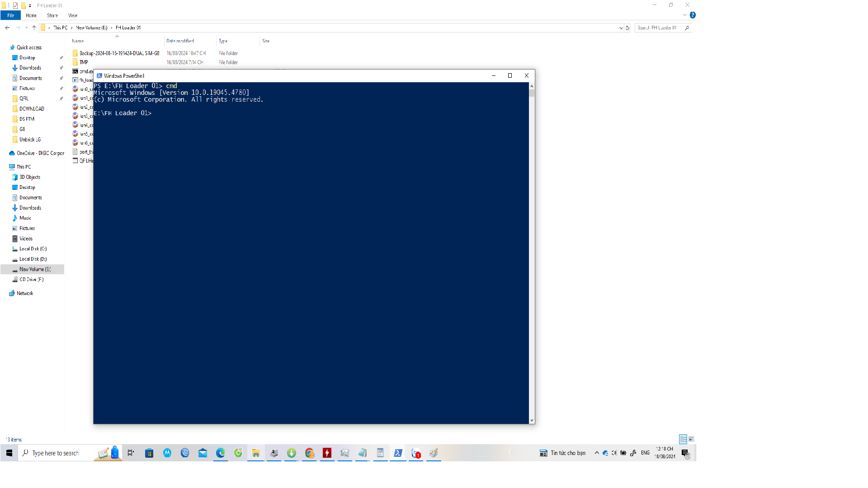Click the 'Tin tức cho bạn' news button
Image resolution: width=868 pixels, height=488 pixels.
tap(563, 453)
